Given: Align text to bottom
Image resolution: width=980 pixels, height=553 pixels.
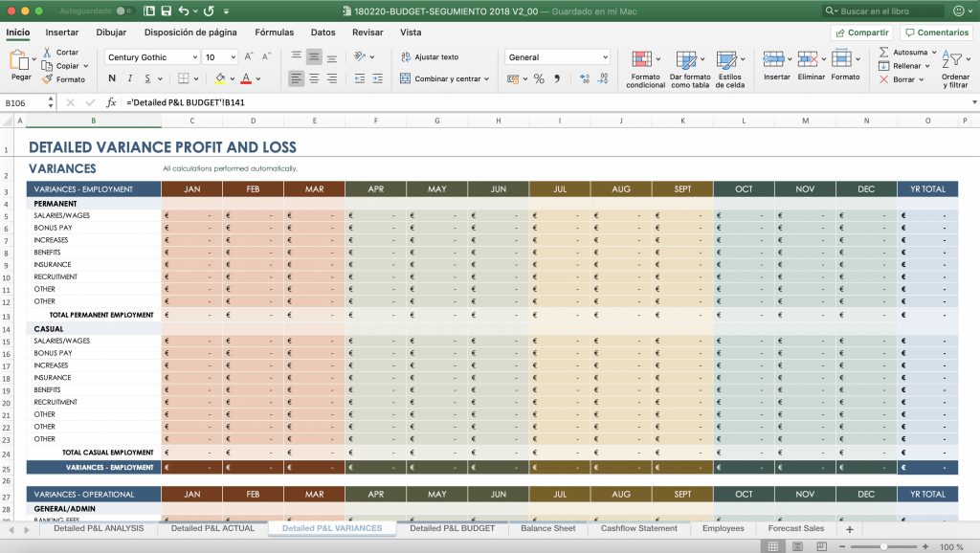Looking at the screenshot, I should 332,56.
